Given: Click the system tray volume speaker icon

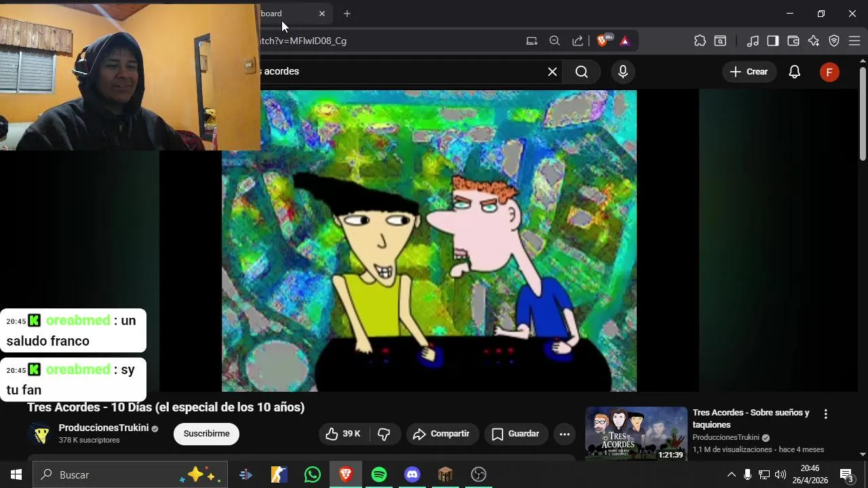Looking at the screenshot, I should coord(781,474).
